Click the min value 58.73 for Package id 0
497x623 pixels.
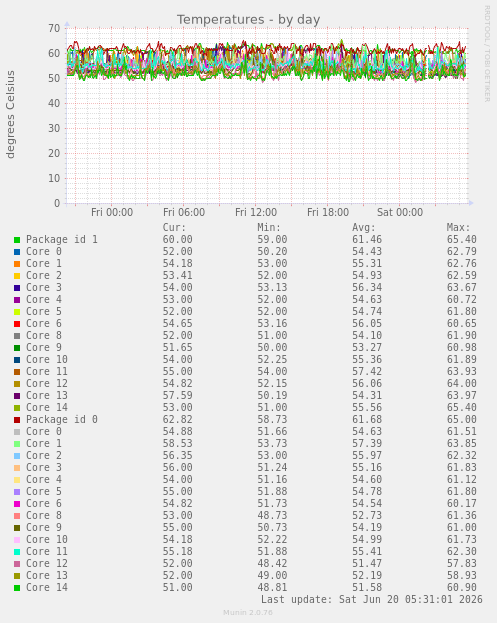(x=272, y=420)
